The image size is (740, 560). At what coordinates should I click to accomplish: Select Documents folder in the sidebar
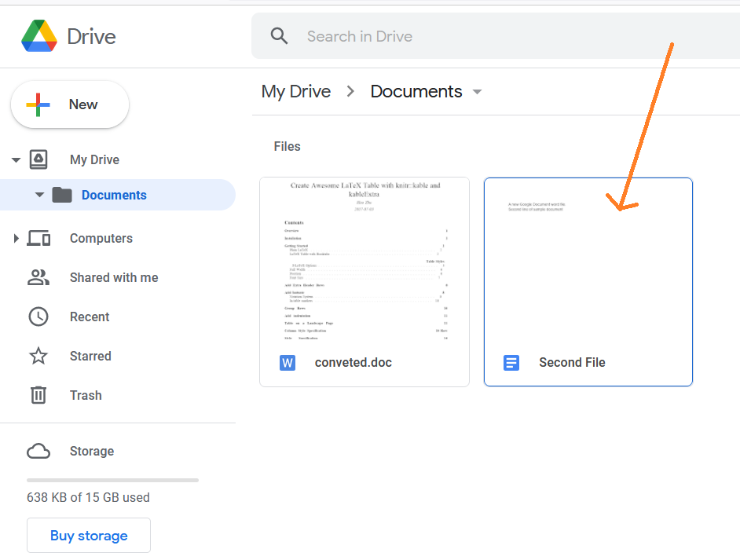[114, 196]
